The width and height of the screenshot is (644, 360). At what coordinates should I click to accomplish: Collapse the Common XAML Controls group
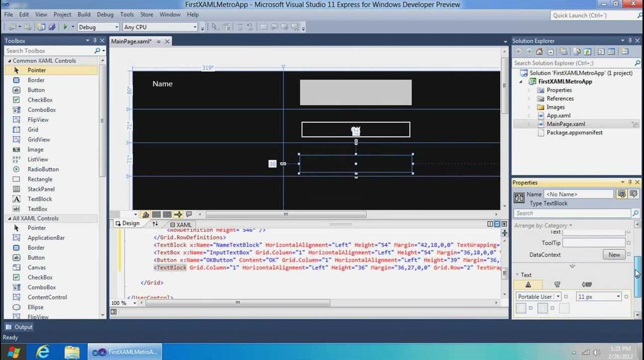coord(10,61)
